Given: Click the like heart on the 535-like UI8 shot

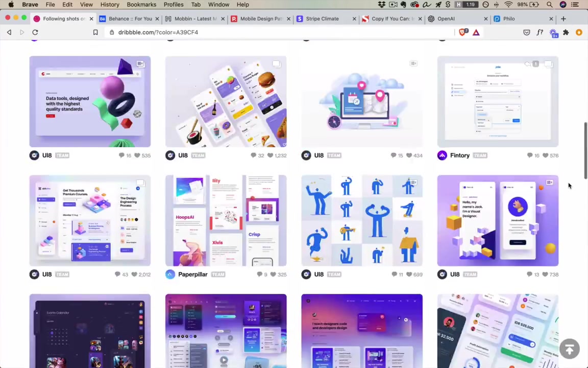Looking at the screenshot, I should (x=137, y=155).
